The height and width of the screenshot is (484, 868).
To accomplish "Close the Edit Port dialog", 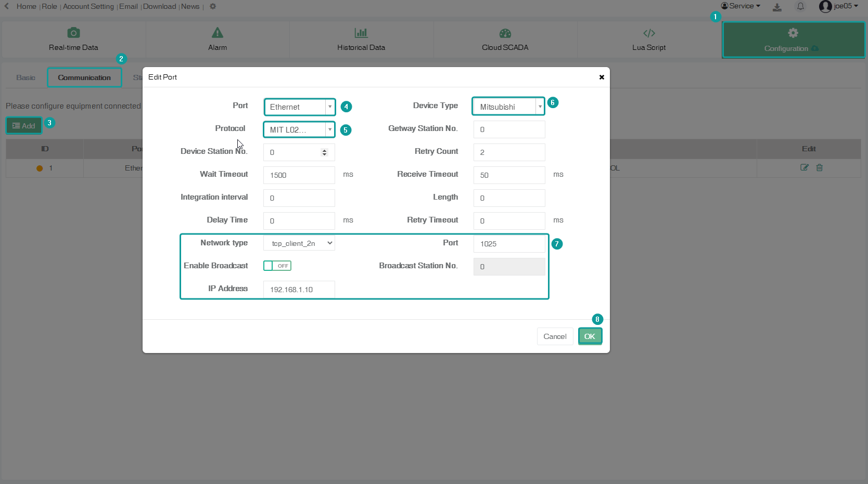I will point(602,77).
